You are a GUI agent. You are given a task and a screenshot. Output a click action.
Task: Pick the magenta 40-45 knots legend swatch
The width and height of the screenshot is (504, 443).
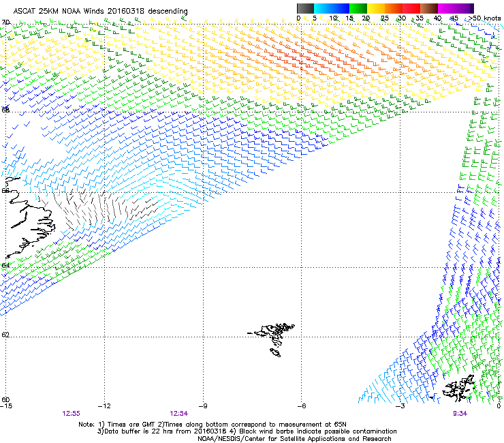coord(447,8)
